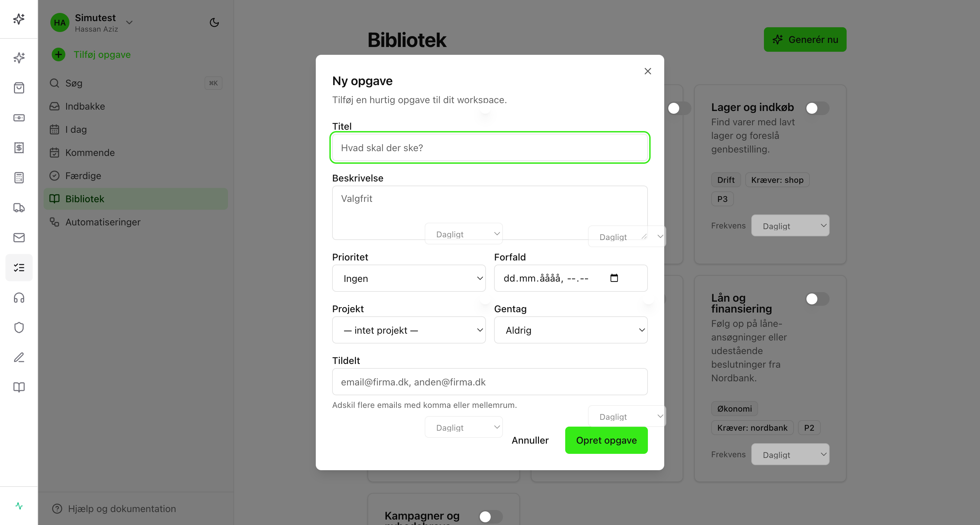Close the Ny opgave dialog
The image size is (980, 525).
click(x=648, y=71)
